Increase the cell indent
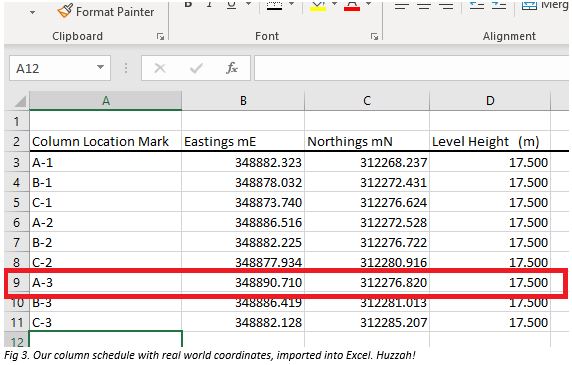Image resolution: width=572 pixels, height=365 pixels. [x=498, y=5]
